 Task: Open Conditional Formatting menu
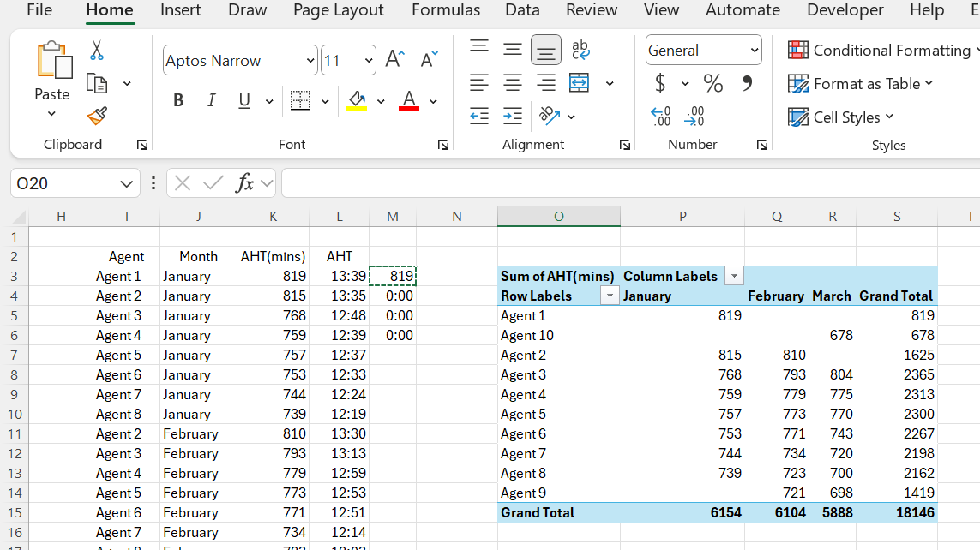[882, 50]
